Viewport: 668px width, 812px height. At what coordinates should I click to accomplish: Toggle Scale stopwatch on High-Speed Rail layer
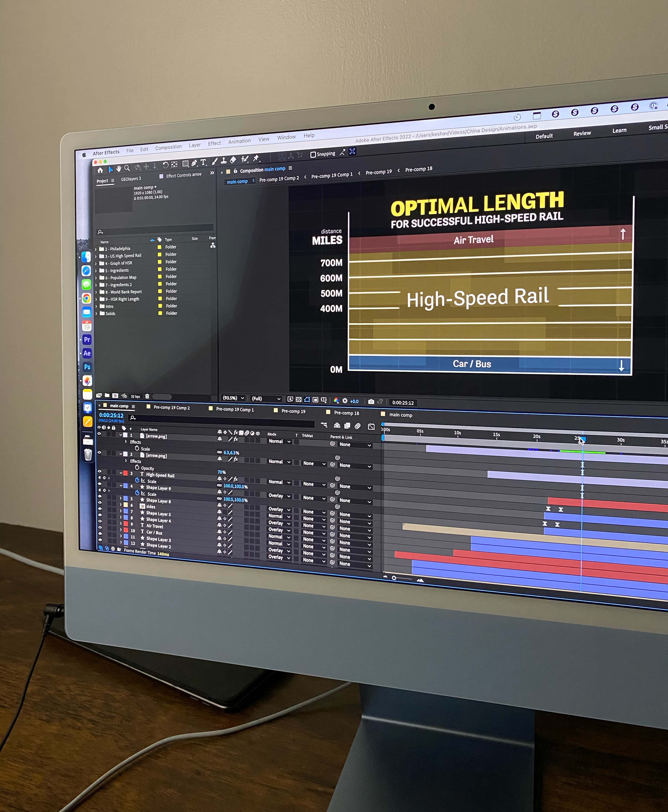(137, 480)
